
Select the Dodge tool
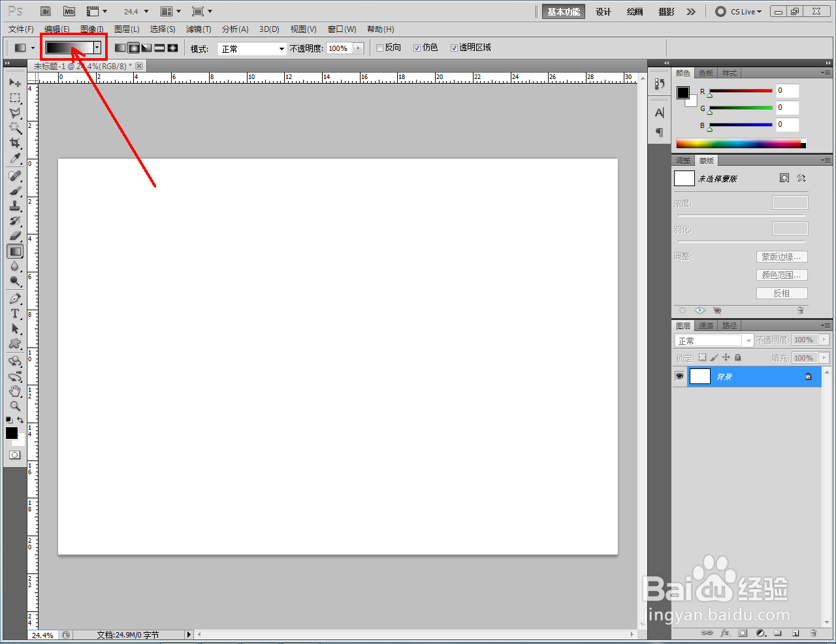pos(15,281)
